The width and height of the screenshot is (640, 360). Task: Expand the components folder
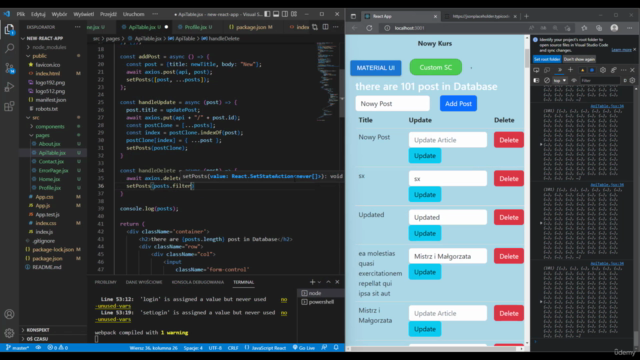[50, 127]
